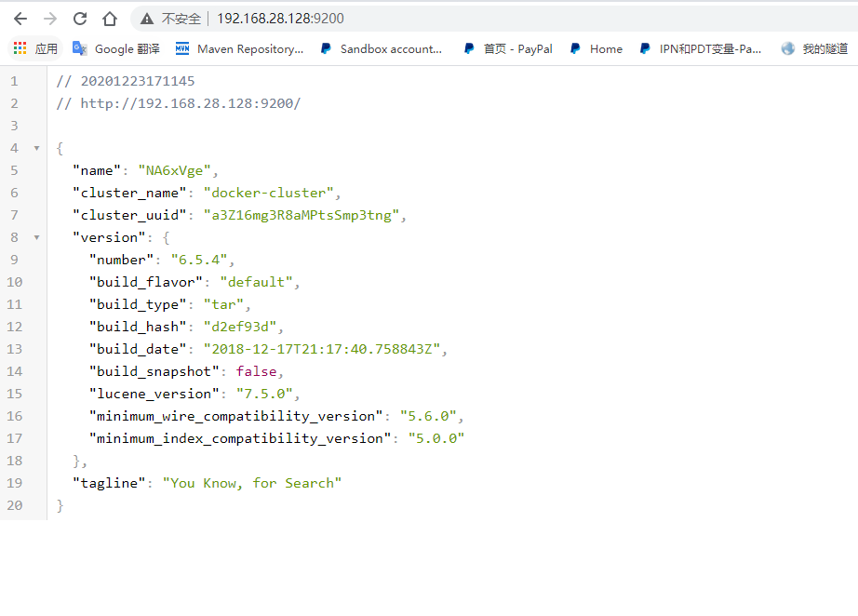Click the "build_snapshot" key
The width and height of the screenshot is (858, 616).
pos(154,371)
